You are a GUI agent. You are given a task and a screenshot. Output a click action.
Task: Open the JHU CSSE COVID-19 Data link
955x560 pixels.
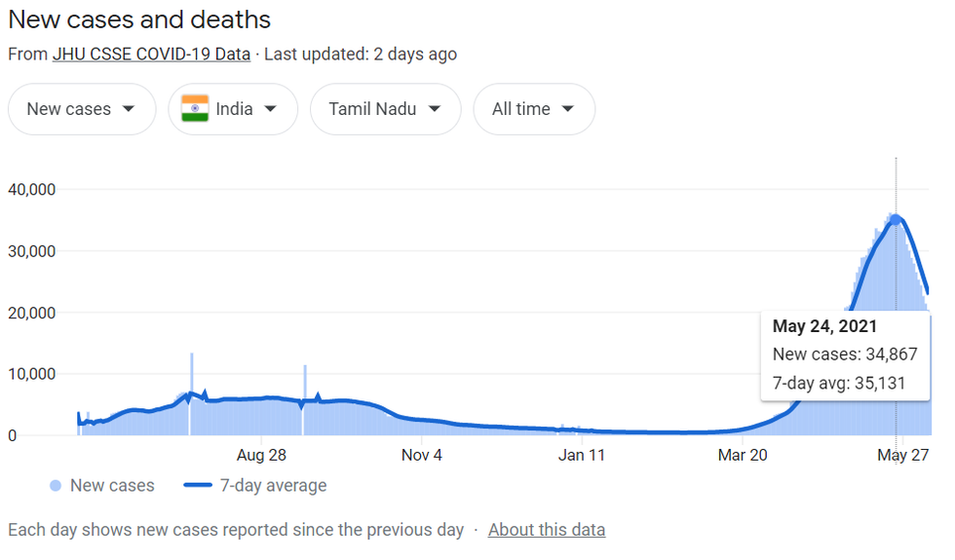point(151,54)
